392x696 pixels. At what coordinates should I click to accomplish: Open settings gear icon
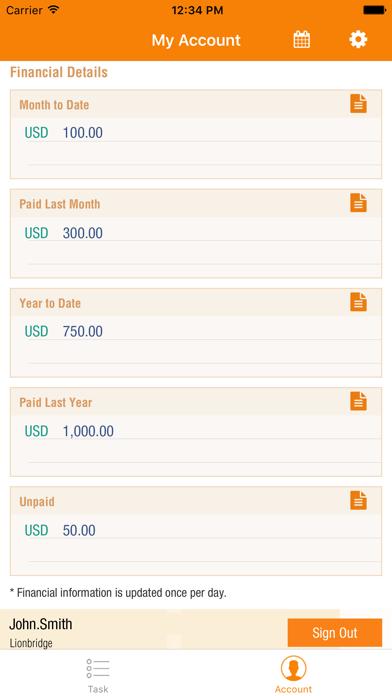[358, 40]
